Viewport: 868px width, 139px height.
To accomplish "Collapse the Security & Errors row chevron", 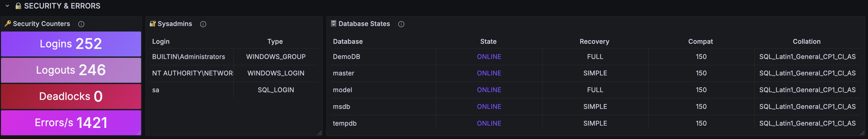I will [7, 6].
